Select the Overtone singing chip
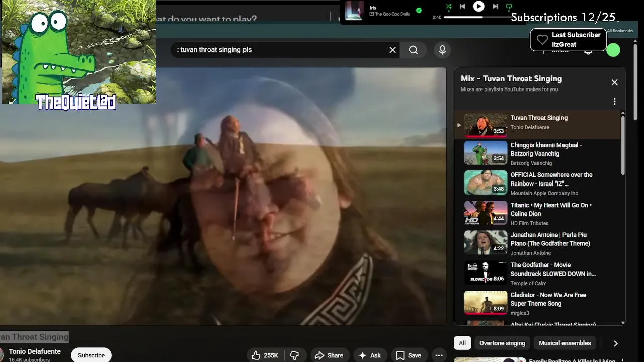 coord(502,343)
